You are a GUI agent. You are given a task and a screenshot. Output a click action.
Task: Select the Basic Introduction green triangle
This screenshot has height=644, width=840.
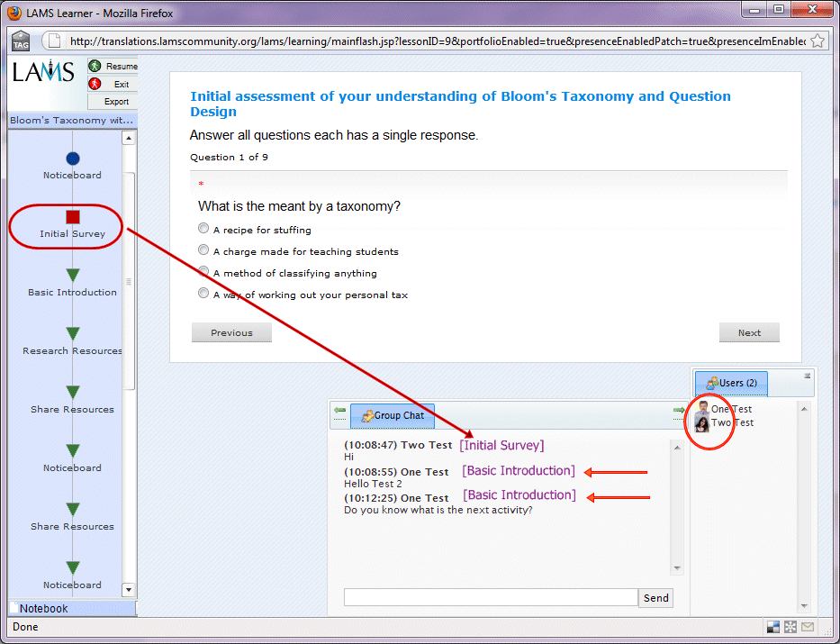(73, 275)
